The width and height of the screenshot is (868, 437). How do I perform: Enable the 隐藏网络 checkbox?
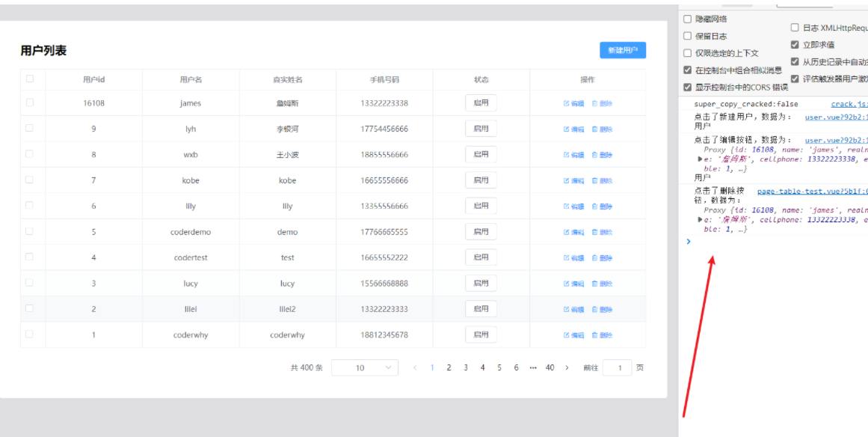click(688, 19)
